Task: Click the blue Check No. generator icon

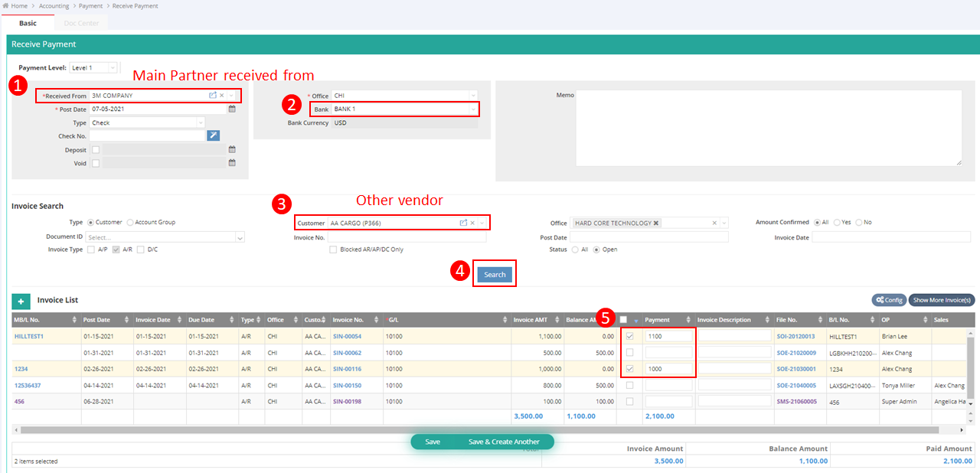Action: (x=213, y=135)
